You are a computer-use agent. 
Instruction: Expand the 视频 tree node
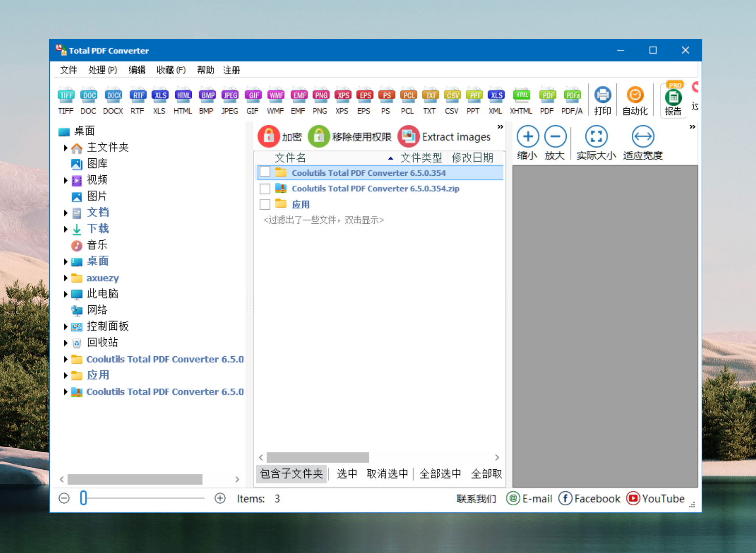pos(65,180)
